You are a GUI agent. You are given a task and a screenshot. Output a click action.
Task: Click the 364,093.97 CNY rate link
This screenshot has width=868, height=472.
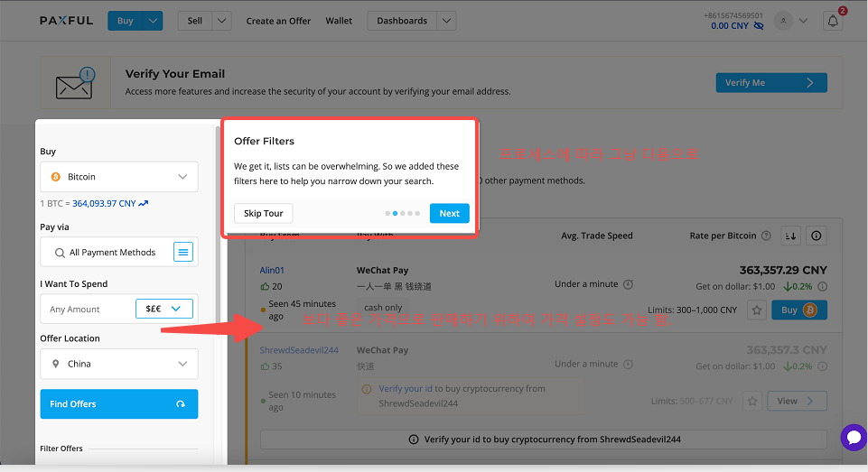104,204
